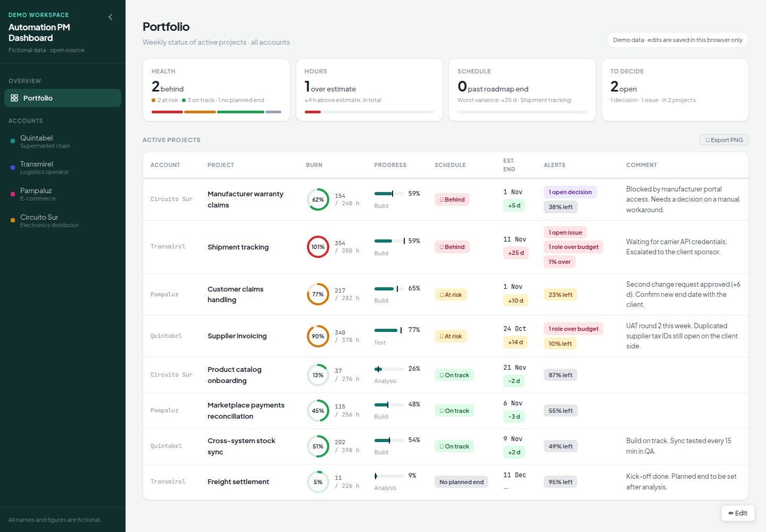Collapse the sidebar with the chevron icon
This screenshot has width=766, height=532.
tap(110, 17)
